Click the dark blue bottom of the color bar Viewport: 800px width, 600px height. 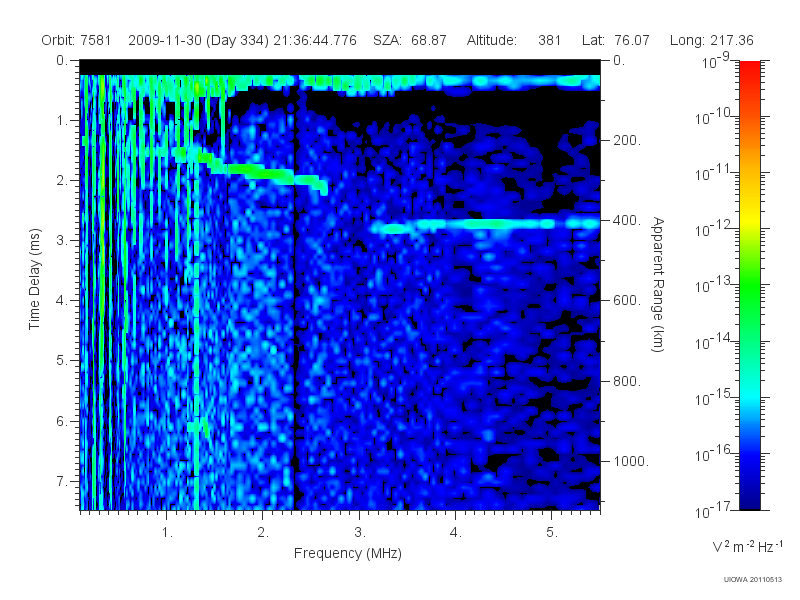coord(749,500)
